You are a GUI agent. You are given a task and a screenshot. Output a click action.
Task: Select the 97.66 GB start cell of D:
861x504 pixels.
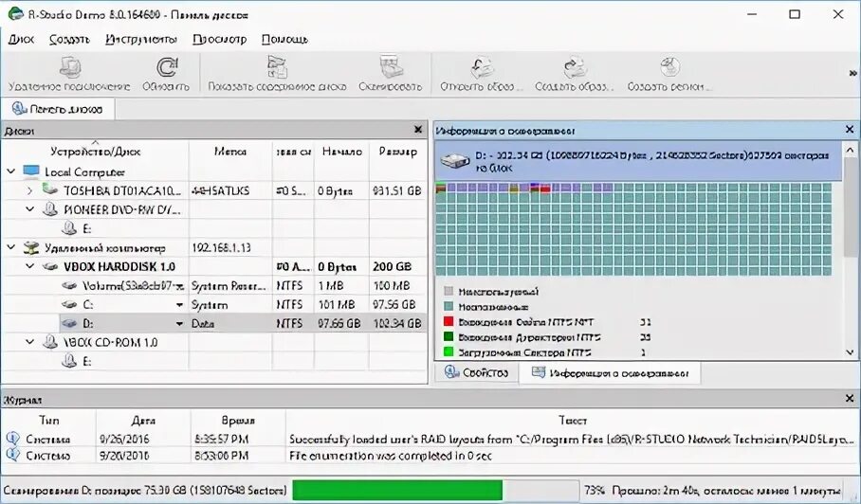click(339, 324)
